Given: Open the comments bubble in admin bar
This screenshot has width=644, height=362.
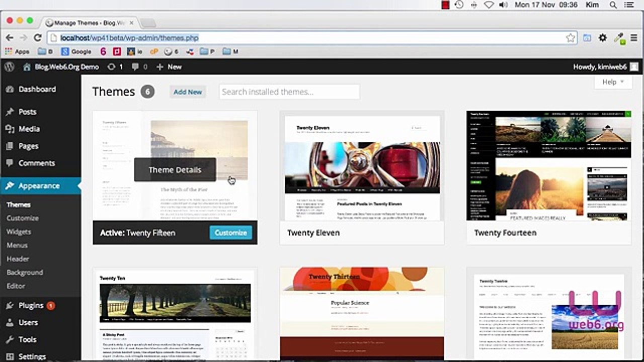Looking at the screenshot, I should (x=139, y=67).
